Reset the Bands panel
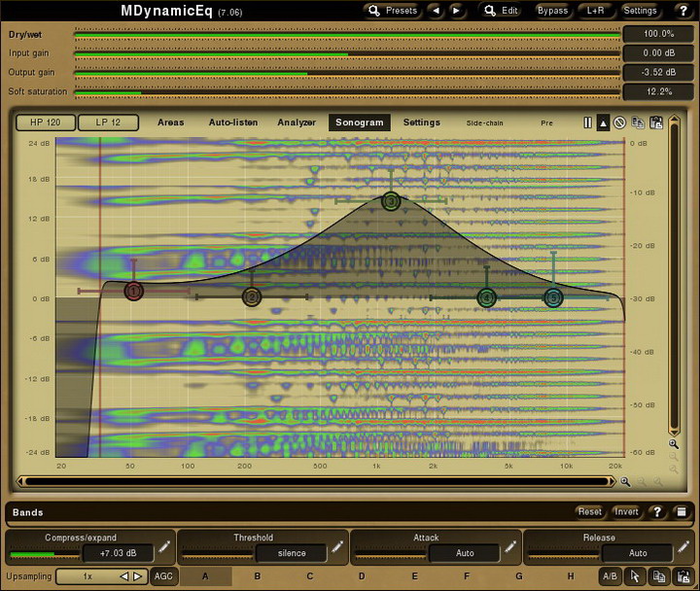This screenshot has height=591, width=700. coord(590,511)
